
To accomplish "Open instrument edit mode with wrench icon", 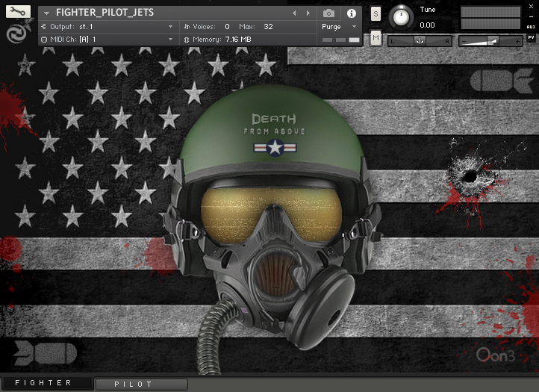I will point(18,12).
